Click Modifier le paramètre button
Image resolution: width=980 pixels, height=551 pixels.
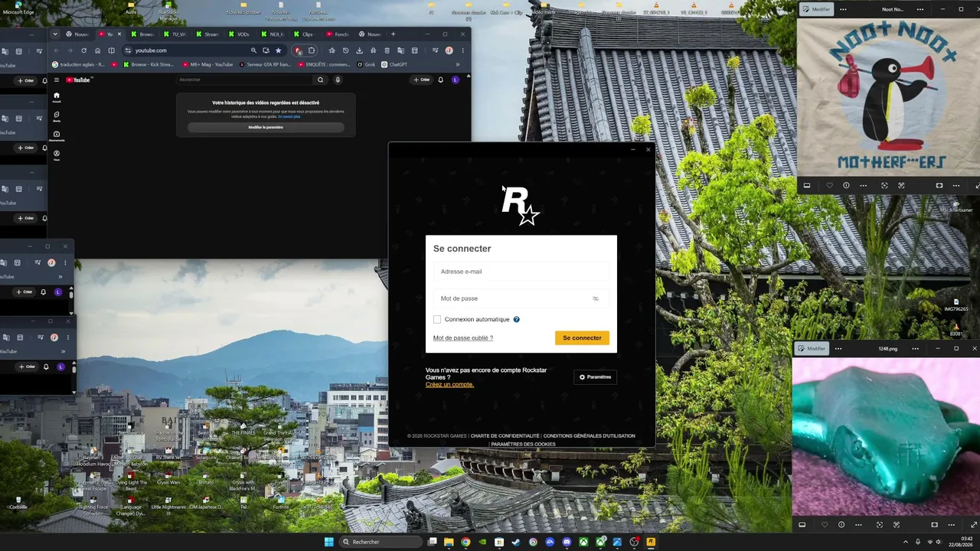tap(266, 127)
